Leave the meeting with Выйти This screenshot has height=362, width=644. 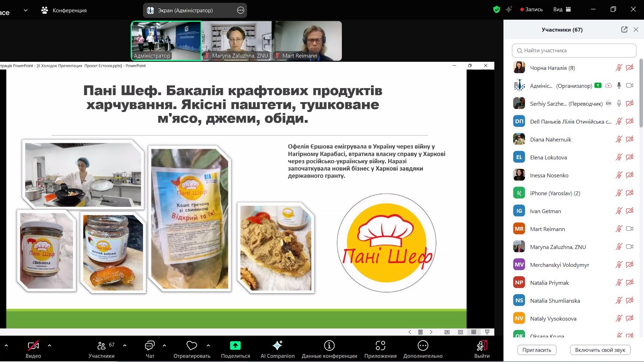[482, 346]
